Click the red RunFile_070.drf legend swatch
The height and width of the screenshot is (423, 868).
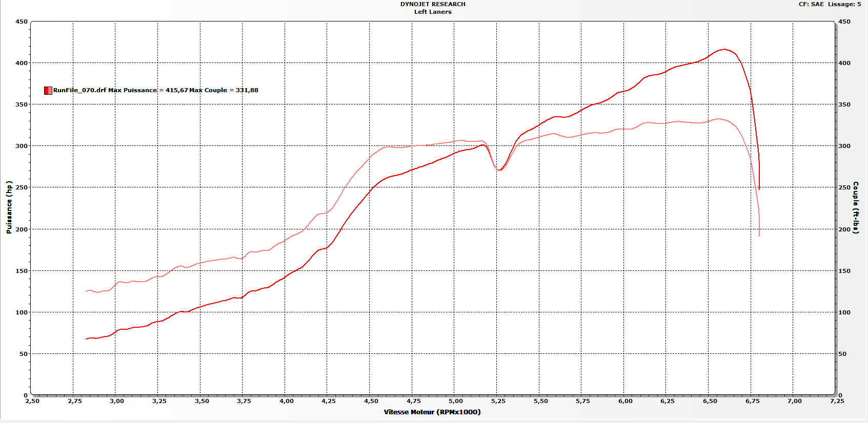click(48, 91)
